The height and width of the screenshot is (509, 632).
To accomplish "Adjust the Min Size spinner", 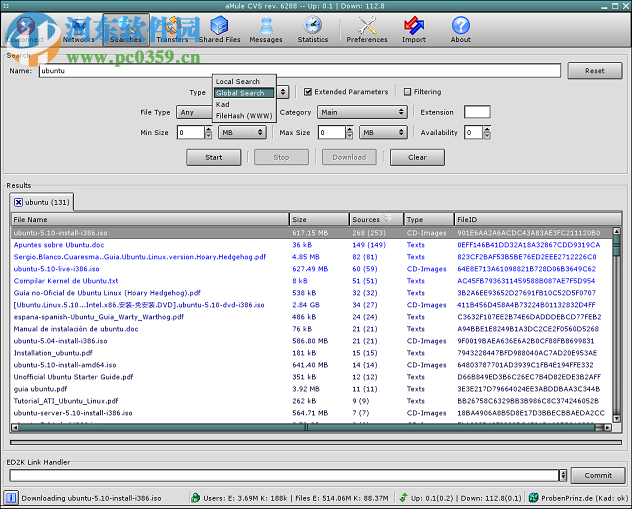I will [x=208, y=133].
